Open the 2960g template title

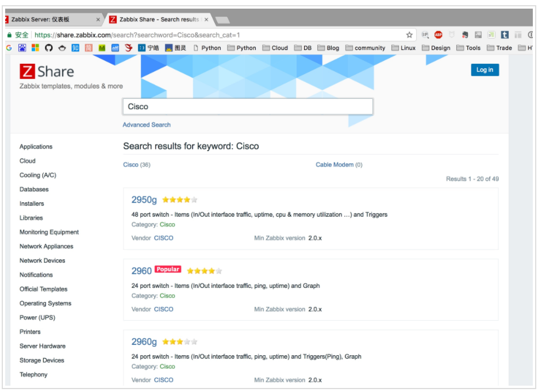pos(144,341)
